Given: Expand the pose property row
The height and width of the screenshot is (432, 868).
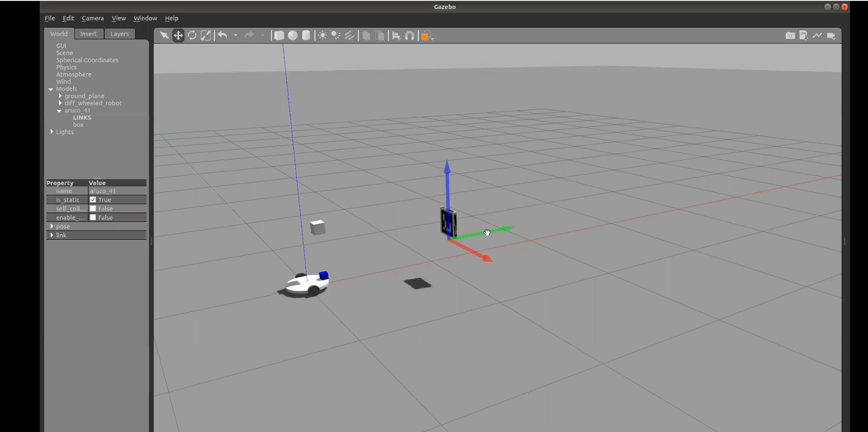Looking at the screenshot, I should 52,226.
